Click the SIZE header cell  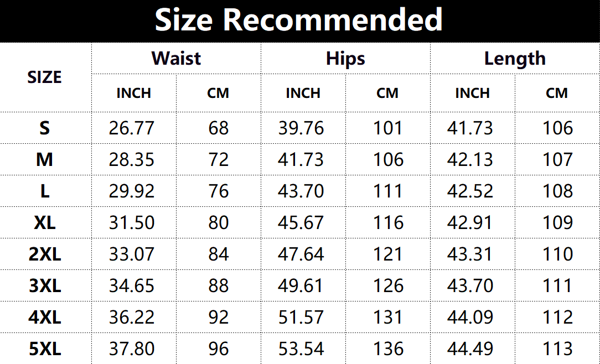coord(45,77)
